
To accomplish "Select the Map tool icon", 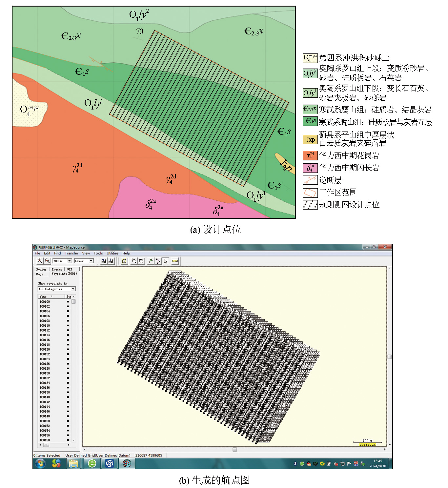I will pos(124,261).
